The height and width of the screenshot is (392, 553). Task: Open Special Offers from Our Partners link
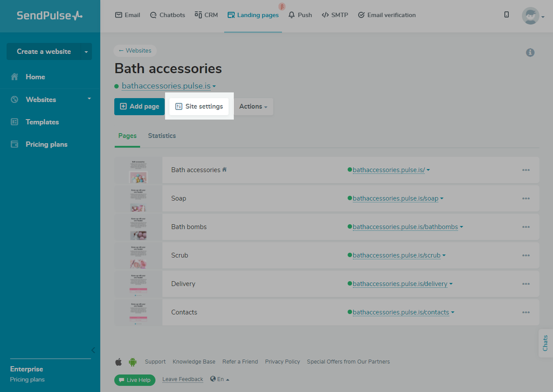(348, 362)
